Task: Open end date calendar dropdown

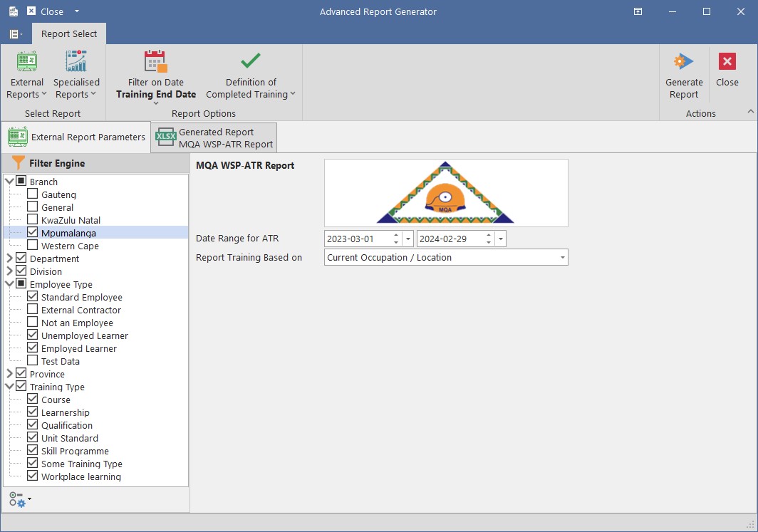Action: click(x=501, y=239)
